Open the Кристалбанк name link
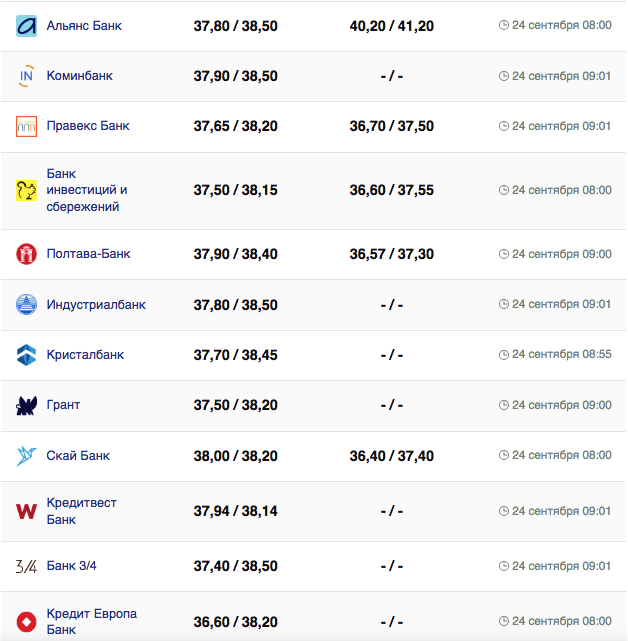The width and height of the screenshot is (628, 641). coord(85,355)
